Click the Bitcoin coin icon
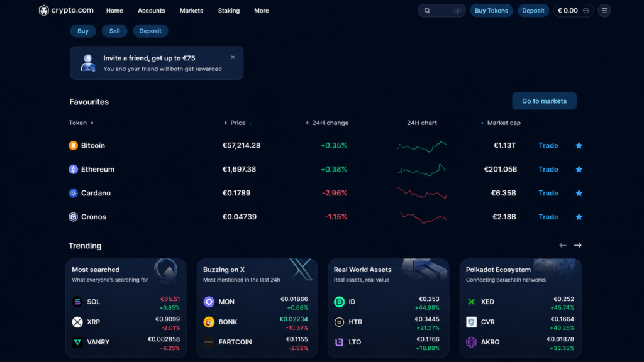This screenshot has height=362, width=644. coord(73,145)
